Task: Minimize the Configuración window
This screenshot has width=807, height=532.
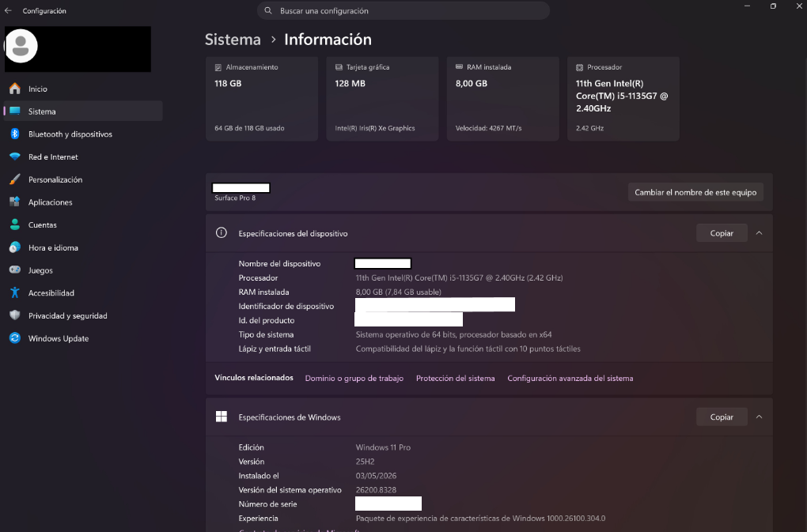Action: 748,6
